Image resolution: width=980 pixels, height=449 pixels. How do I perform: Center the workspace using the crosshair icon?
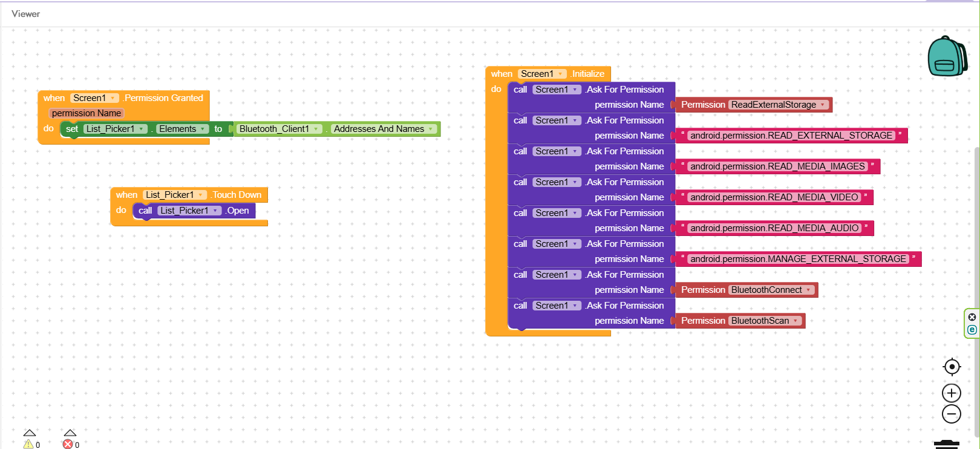pos(952,367)
